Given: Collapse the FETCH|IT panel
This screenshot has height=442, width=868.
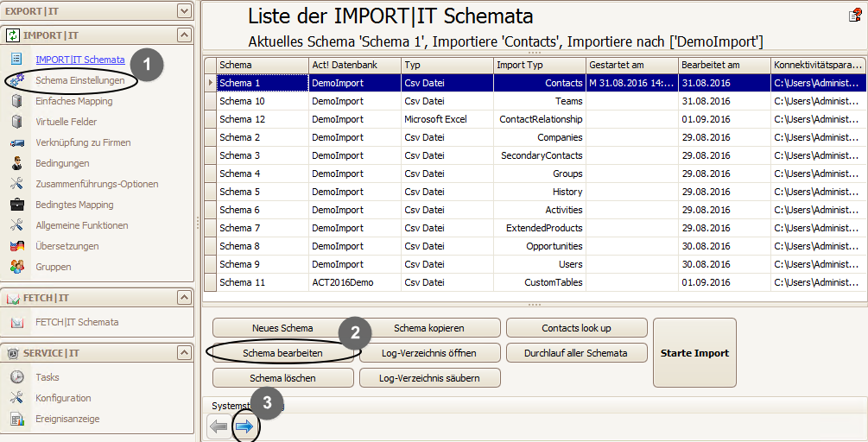Looking at the screenshot, I should point(184,298).
